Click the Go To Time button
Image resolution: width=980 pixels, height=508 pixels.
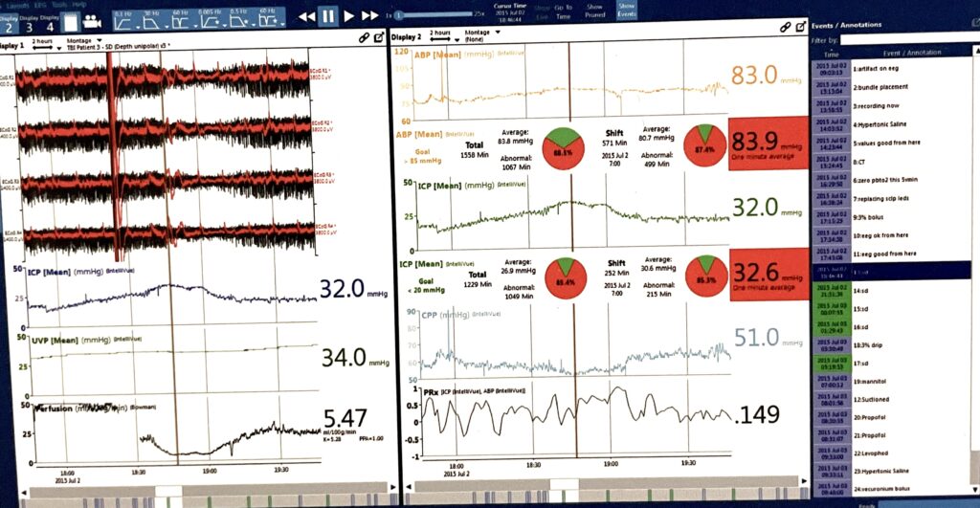point(564,11)
